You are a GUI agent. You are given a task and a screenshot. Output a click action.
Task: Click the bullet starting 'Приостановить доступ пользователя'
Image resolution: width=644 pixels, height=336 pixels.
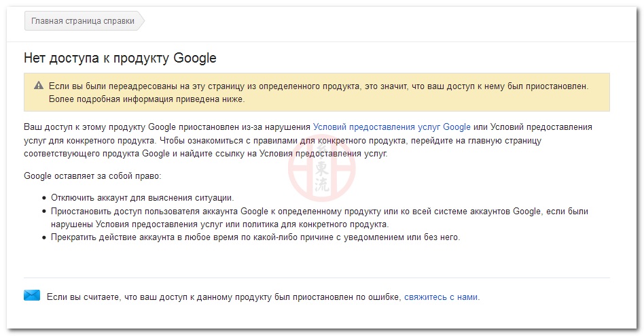click(x=319, y=218)
